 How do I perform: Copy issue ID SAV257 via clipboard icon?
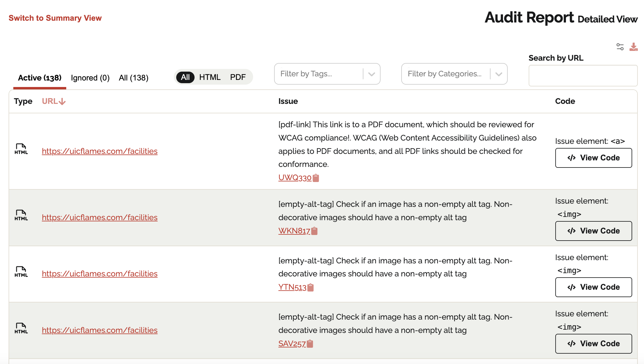[x=310, y=344]
